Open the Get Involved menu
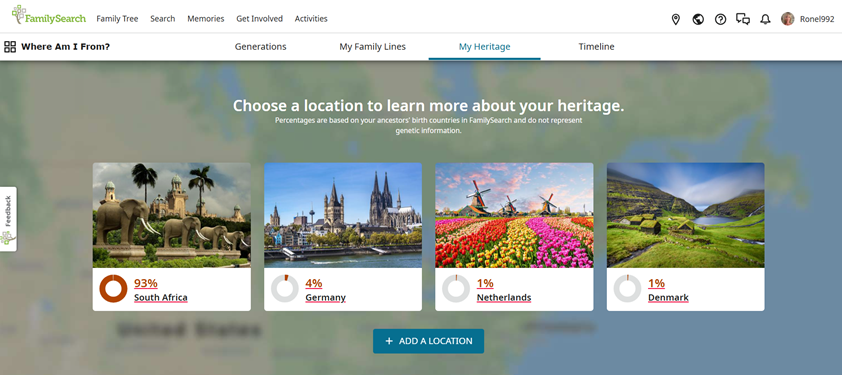 (x=259, y=19)
